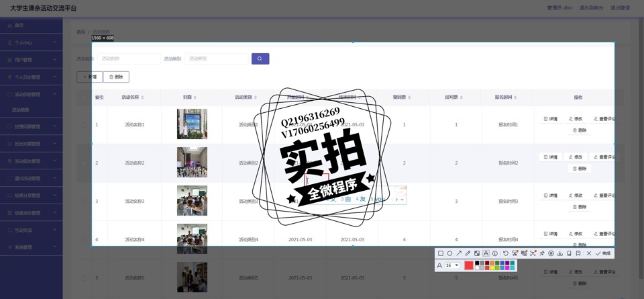Click the scissors capture icon

(515, 253)
